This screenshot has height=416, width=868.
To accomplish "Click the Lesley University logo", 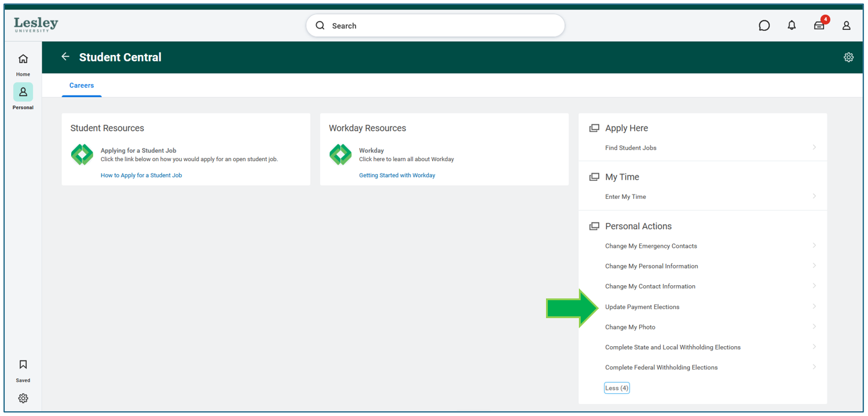I will coord(36,24).
